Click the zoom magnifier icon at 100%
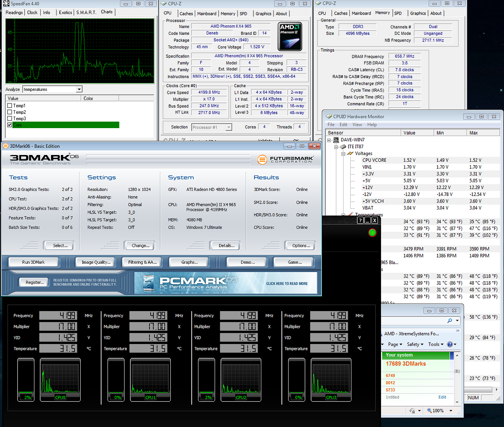This screenshot has width=504, height=427. (430, 411)
